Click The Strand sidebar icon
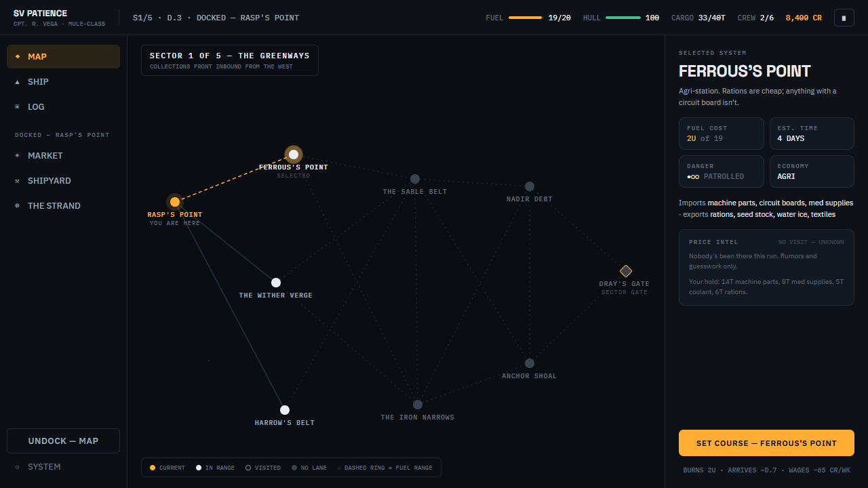 pos(18,205)
